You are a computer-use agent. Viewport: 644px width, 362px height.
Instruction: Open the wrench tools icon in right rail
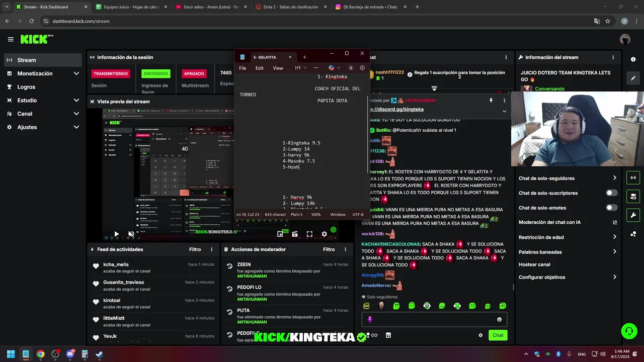tap(633, 215)
